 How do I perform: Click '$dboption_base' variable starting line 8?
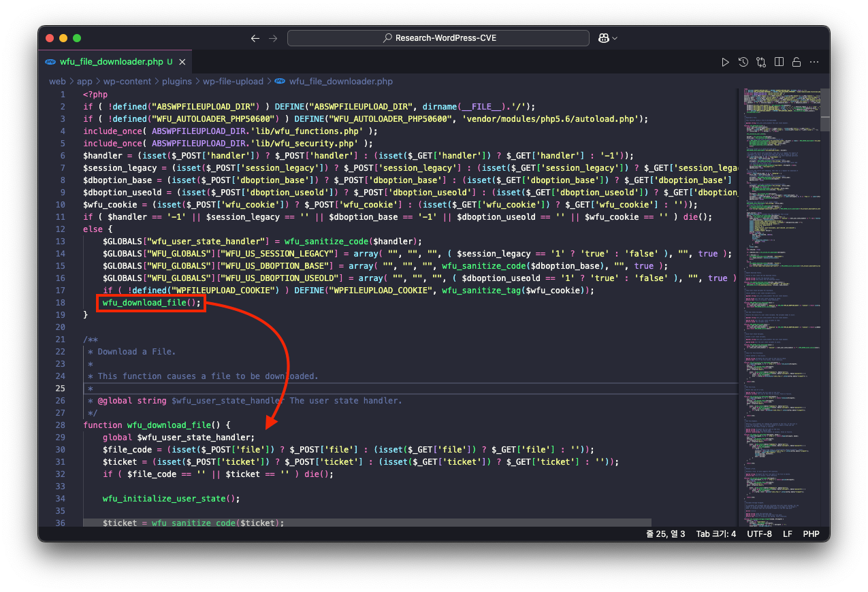tap(118, 180)
